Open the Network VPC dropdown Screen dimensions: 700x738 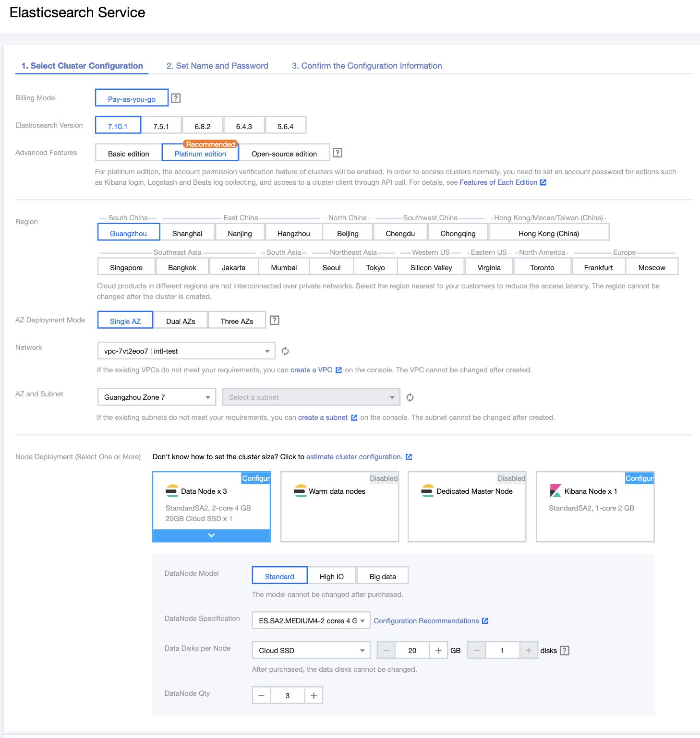tap(186, 351)
